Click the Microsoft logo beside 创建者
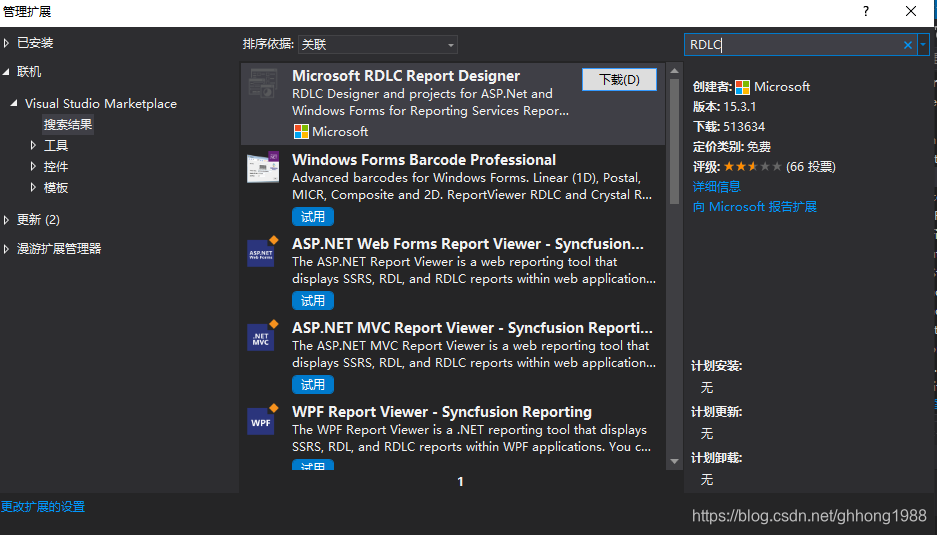937x535 pixels. (x=742, y=87)
